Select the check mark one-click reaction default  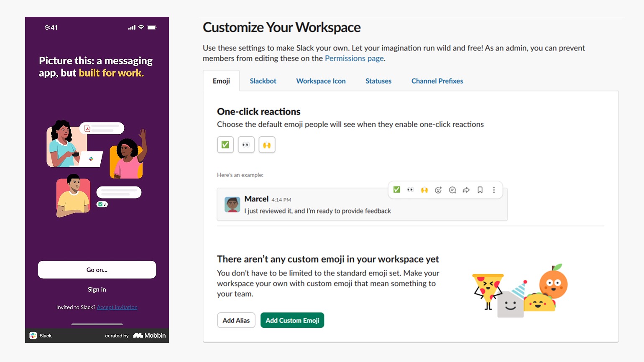point(225,145)
